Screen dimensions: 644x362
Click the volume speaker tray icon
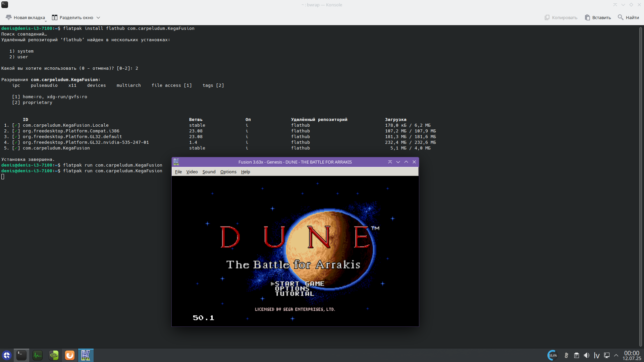pyautogui.click(x=587, y=355)
